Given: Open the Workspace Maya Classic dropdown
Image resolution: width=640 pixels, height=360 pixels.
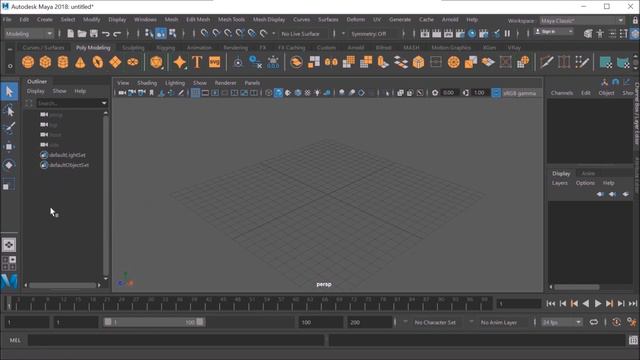Looking at the screenshot, I should click(582, 20).
